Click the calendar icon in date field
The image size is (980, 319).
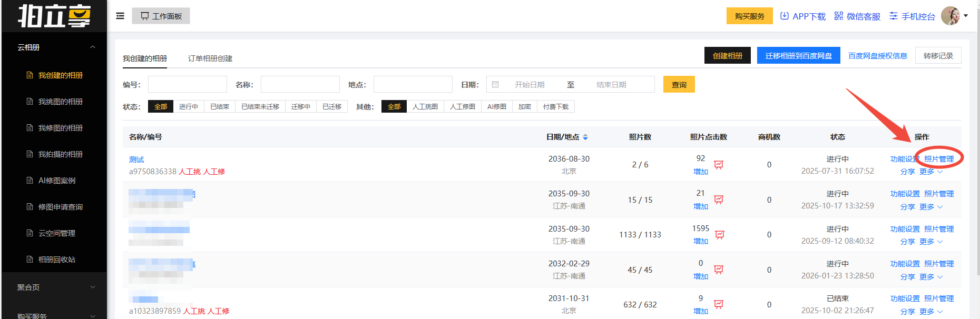point(495,84)
